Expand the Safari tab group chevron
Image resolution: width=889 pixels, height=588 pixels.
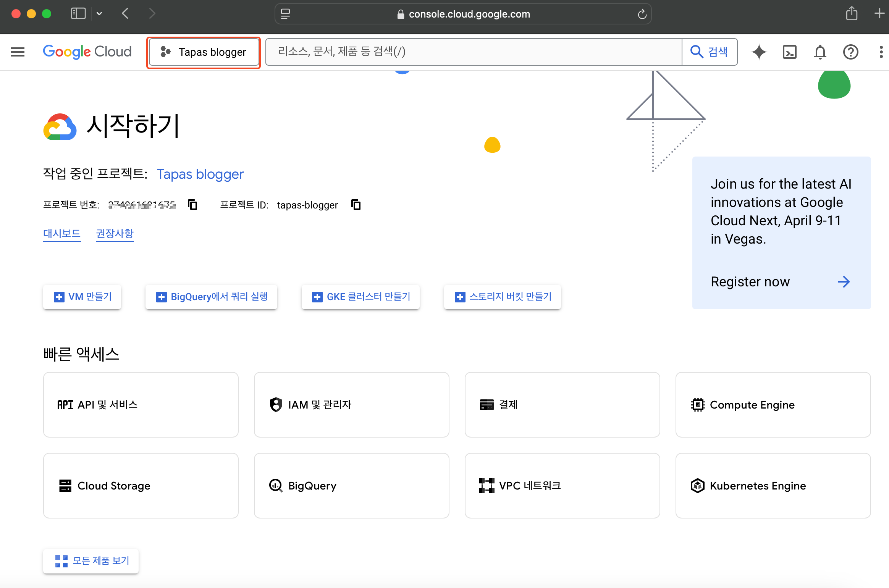(99, 14)
